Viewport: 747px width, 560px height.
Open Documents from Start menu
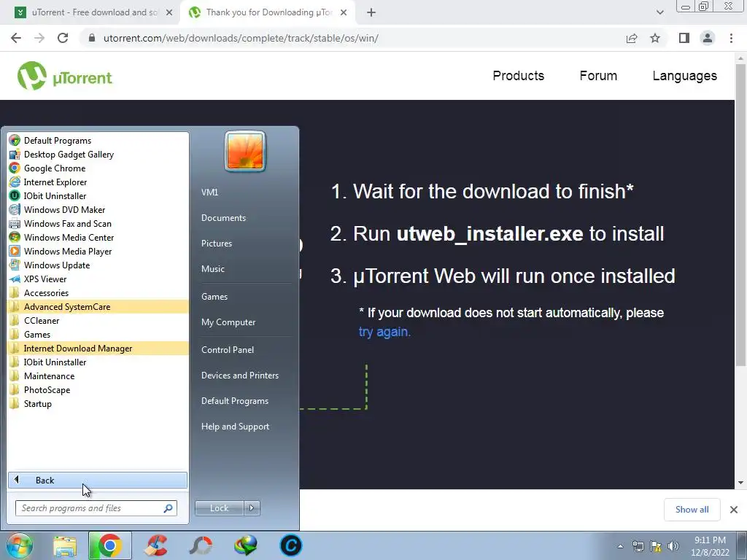tap(223, 217)
